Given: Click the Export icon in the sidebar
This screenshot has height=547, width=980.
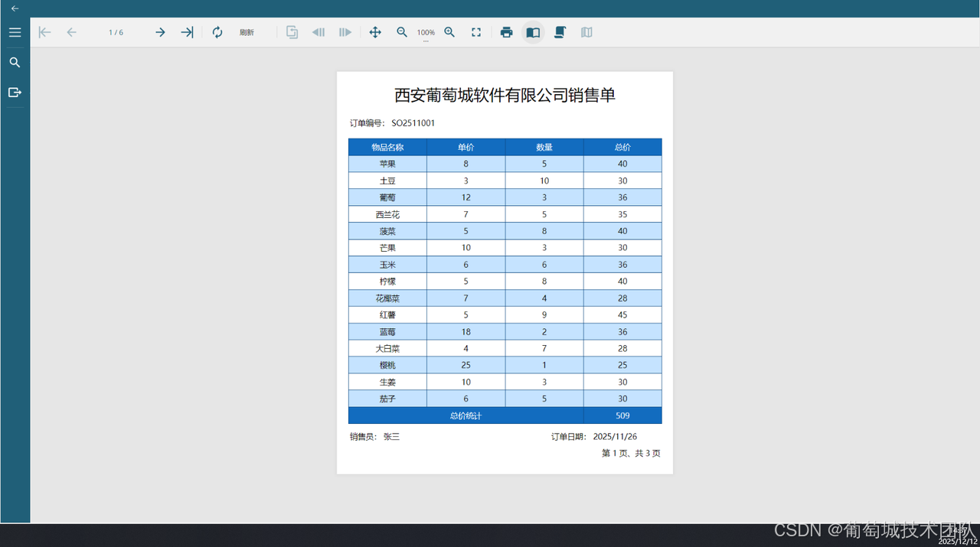Looking at the screenshot, I should pyautogui.click(x=15, y=92).
